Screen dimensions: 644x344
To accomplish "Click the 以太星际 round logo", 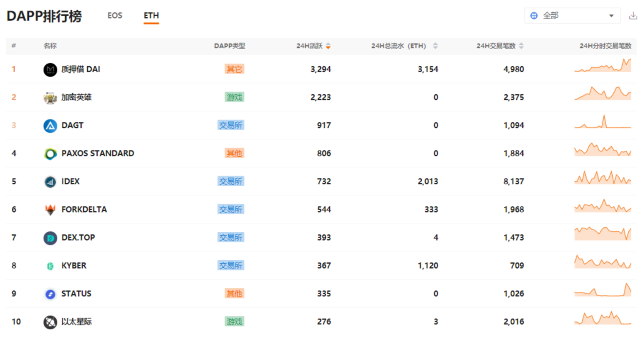I will [50, 322].
